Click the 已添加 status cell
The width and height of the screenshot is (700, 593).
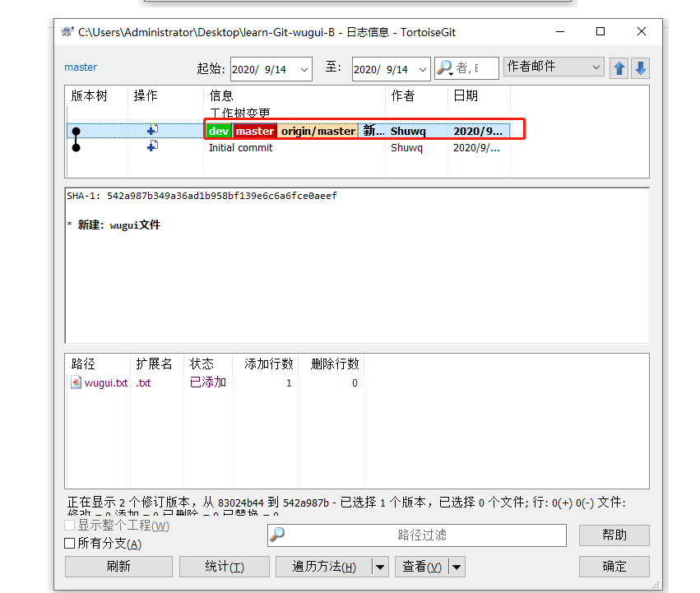point(208,382)
